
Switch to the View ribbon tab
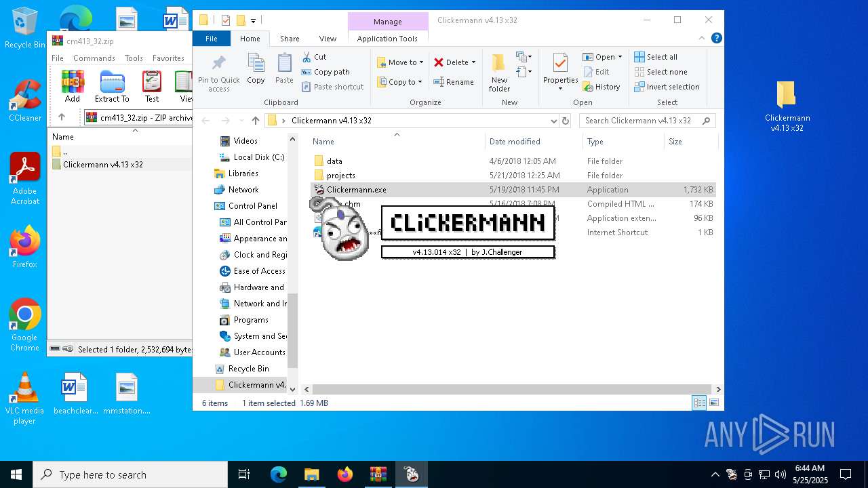328,39
